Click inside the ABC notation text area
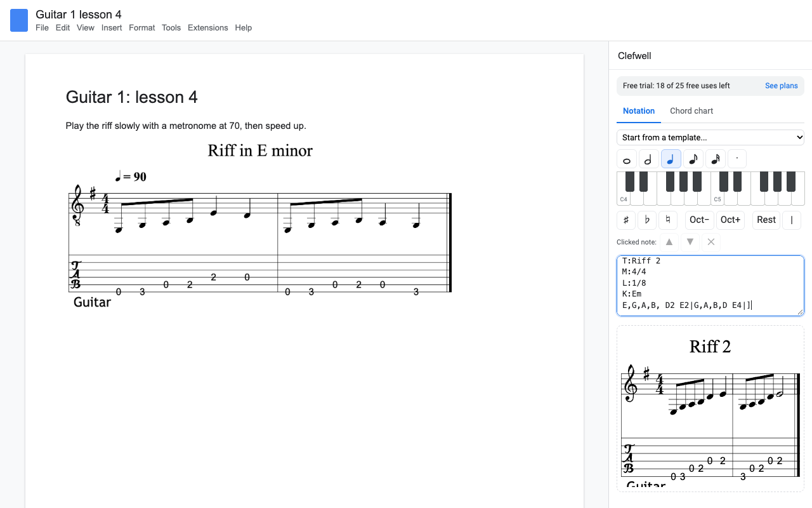The image size is (812, 508). point(710,286)
